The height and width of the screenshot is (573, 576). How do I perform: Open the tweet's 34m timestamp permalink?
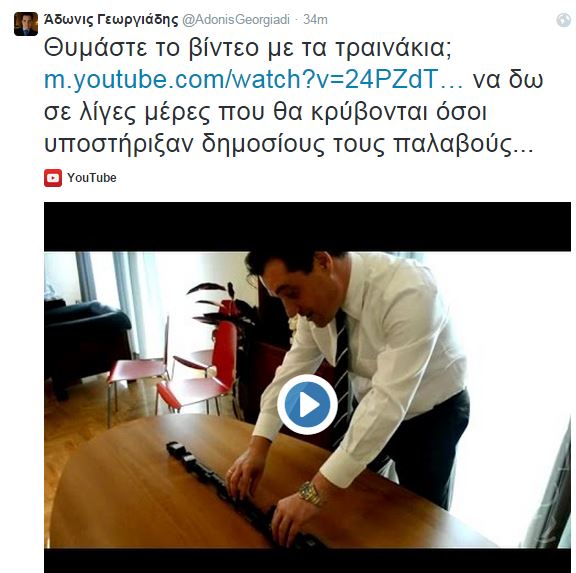pyautogui.click(x=315, y=20)
